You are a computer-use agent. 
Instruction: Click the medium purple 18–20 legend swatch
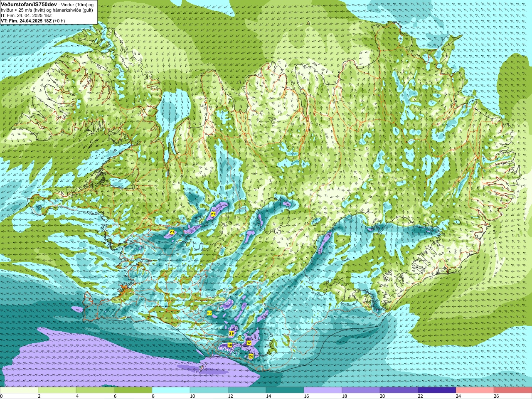point(361,390)
